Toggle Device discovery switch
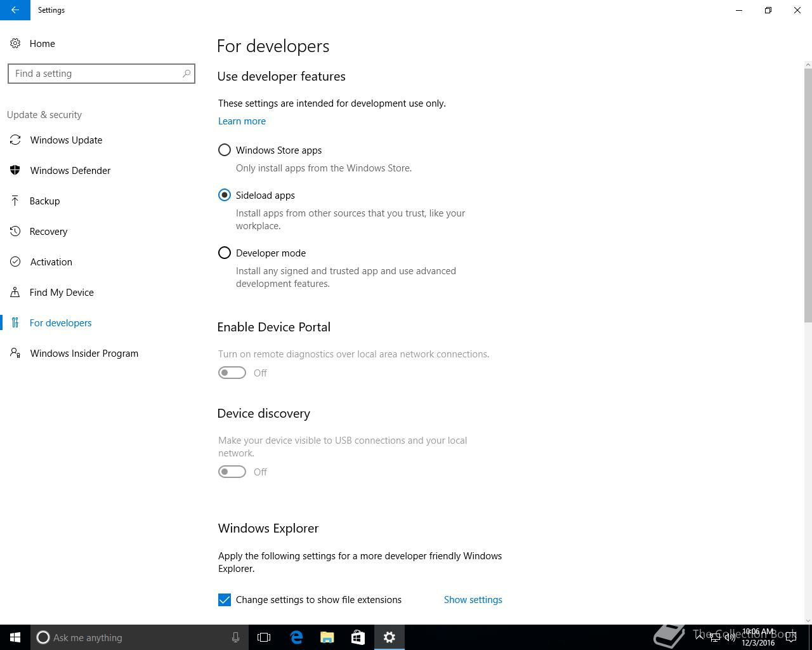Image resolution: width=812 pixels, height=650 pixels. (232, 472)
